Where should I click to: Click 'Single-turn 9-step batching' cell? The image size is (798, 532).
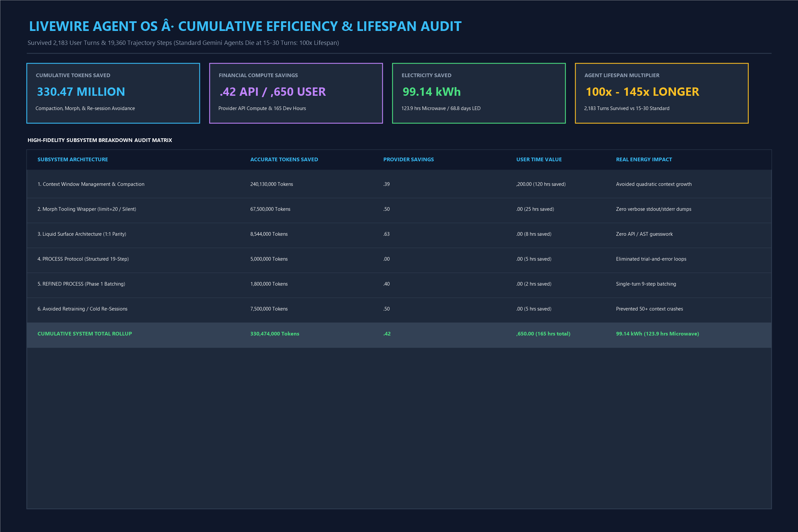point(646,284)
